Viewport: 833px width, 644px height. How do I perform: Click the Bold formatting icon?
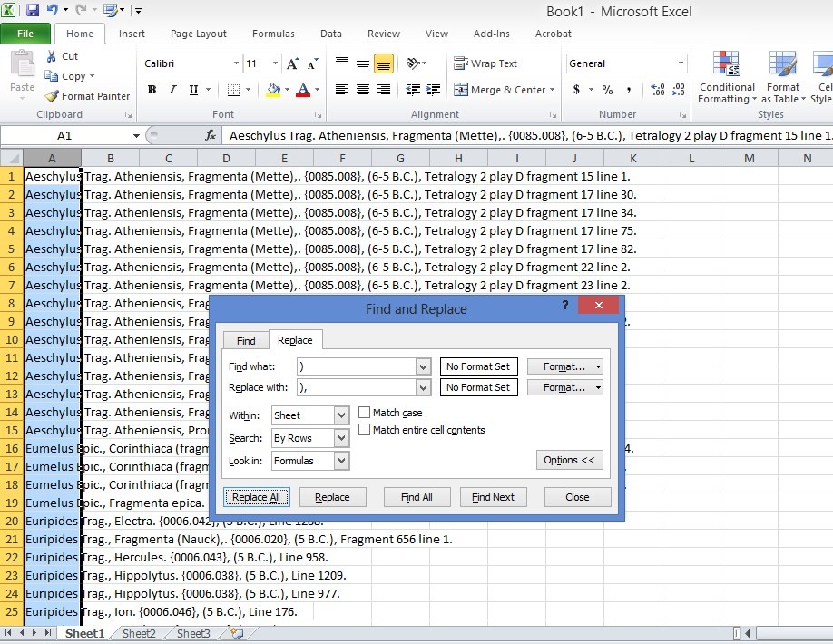(152, 90)
